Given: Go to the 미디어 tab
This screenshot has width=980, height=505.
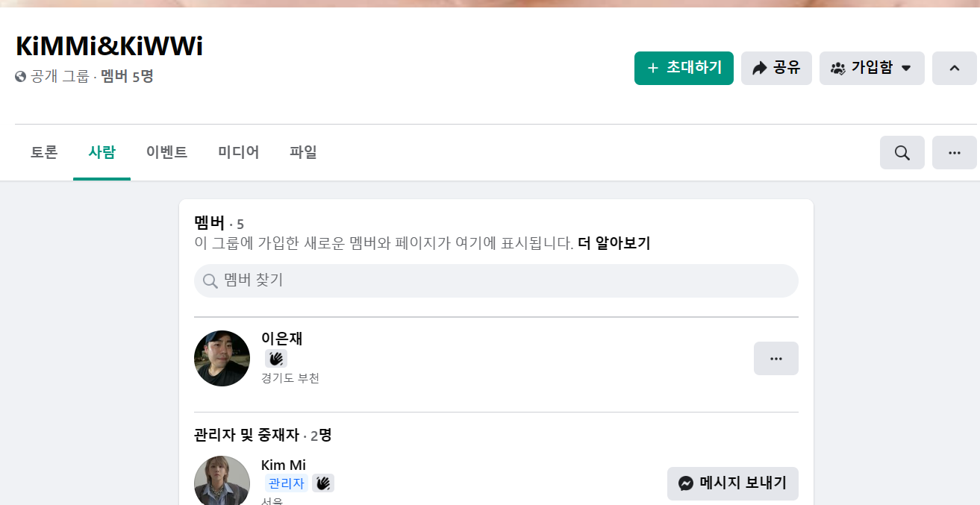Looking at the screenshot, I should pyautogui.click(x=238, y=153).
